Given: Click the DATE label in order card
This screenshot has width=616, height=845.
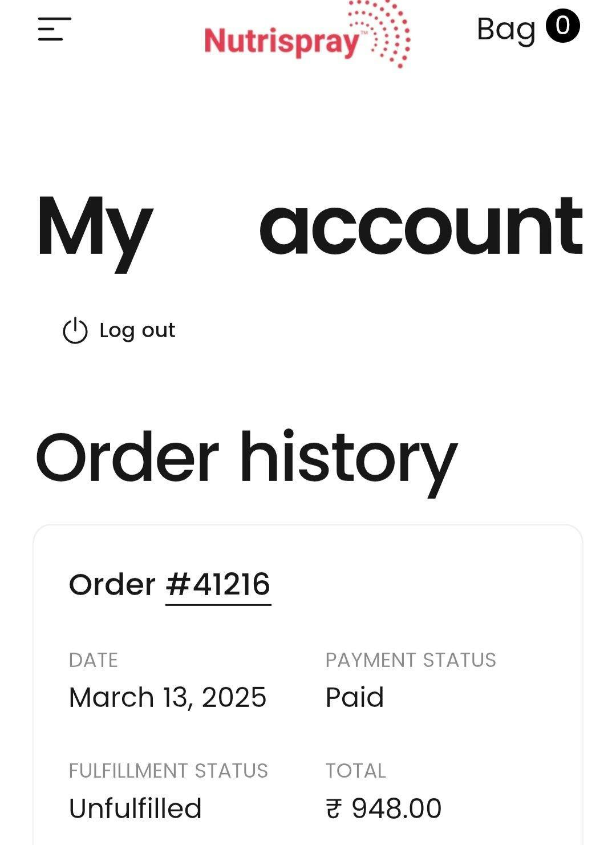Looking at the screenshot, I should pos(93,660).
